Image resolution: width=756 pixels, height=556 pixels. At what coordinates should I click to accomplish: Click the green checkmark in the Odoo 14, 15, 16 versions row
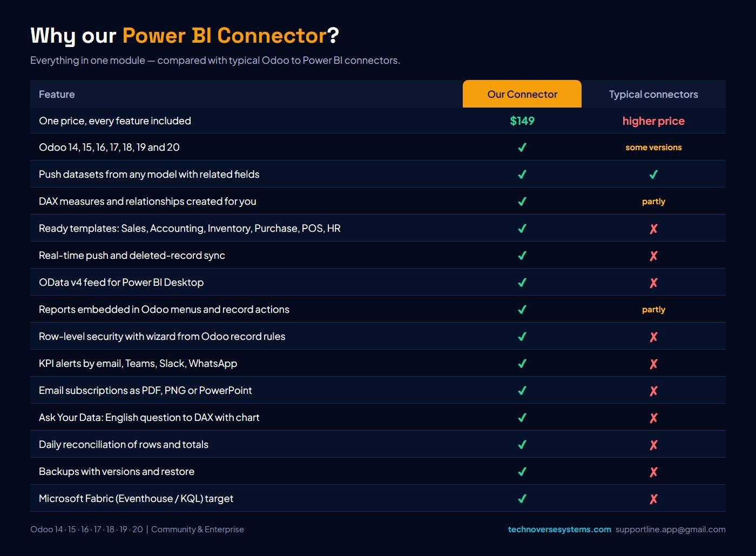click(522, 148)
